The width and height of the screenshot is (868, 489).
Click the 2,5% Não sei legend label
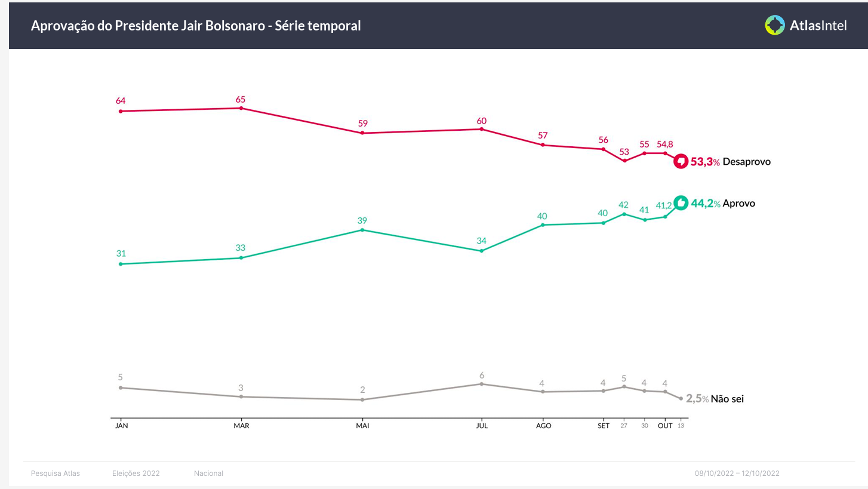[715, 399]
